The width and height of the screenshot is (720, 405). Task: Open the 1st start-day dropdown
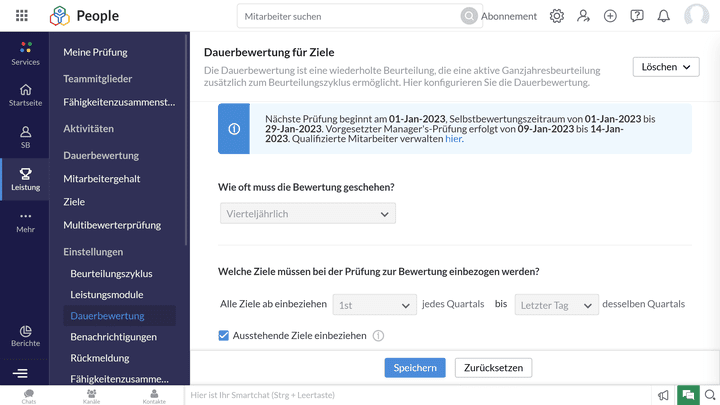(374, 305)
